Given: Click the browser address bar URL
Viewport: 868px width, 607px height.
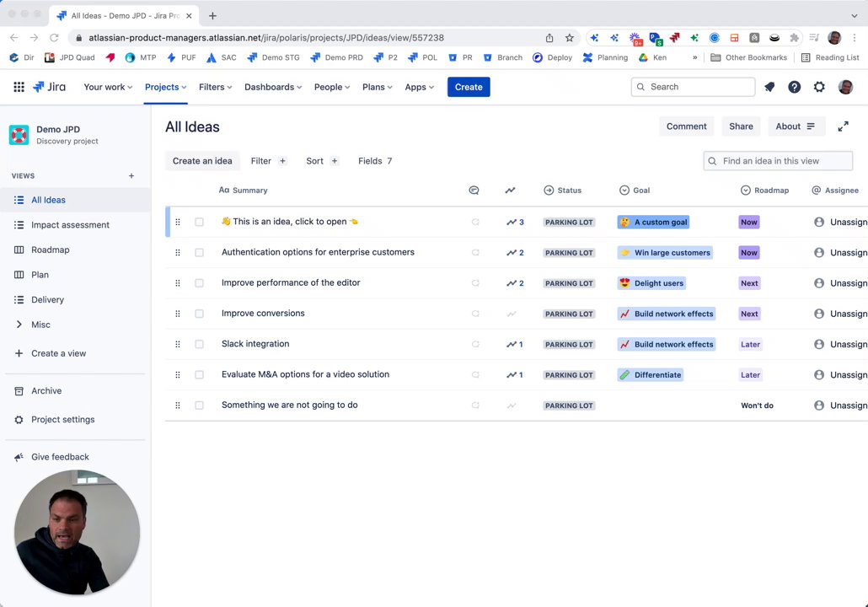Looking at the screenshot, I should pyautogui.click(x=266, y=38).
